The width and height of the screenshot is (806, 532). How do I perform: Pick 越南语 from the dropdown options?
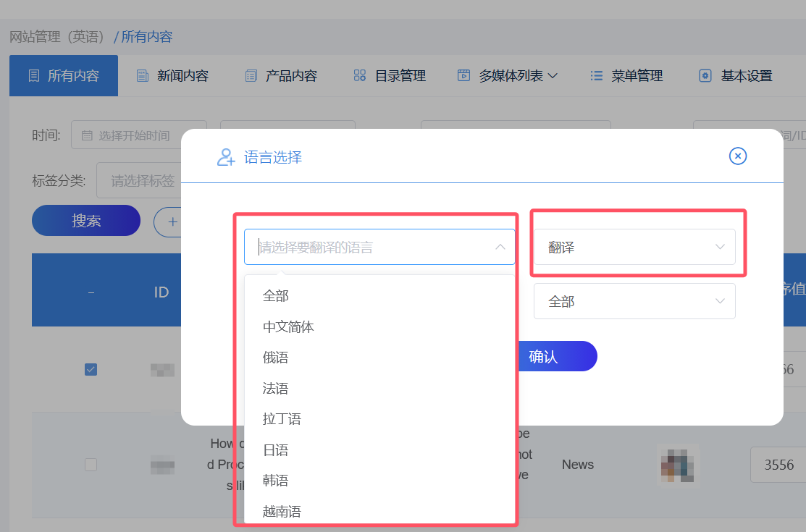(282, 512)
